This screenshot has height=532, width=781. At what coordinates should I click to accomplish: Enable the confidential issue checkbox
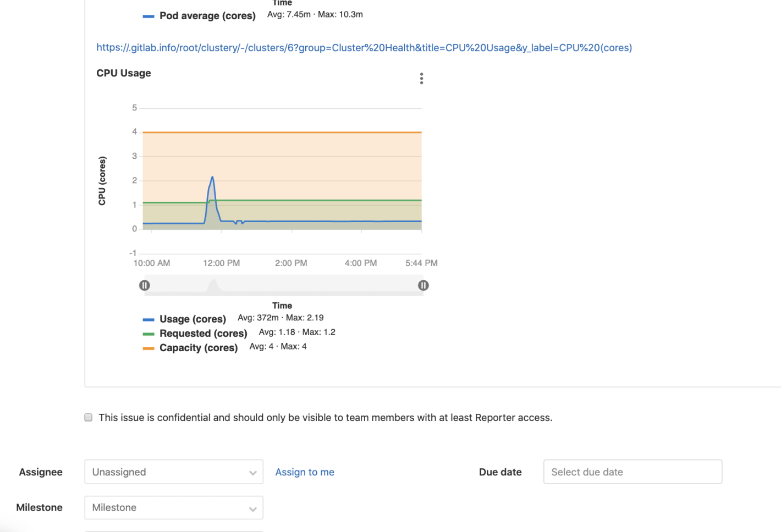coord(88,417)
